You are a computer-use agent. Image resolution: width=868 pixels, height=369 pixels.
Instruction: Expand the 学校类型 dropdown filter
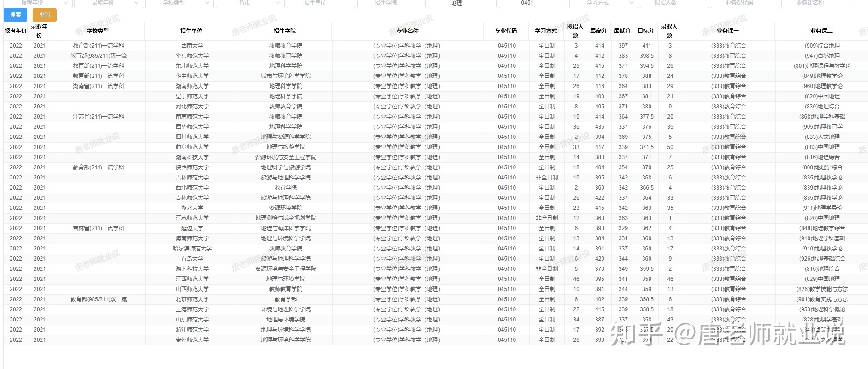(x=179, y=3)
